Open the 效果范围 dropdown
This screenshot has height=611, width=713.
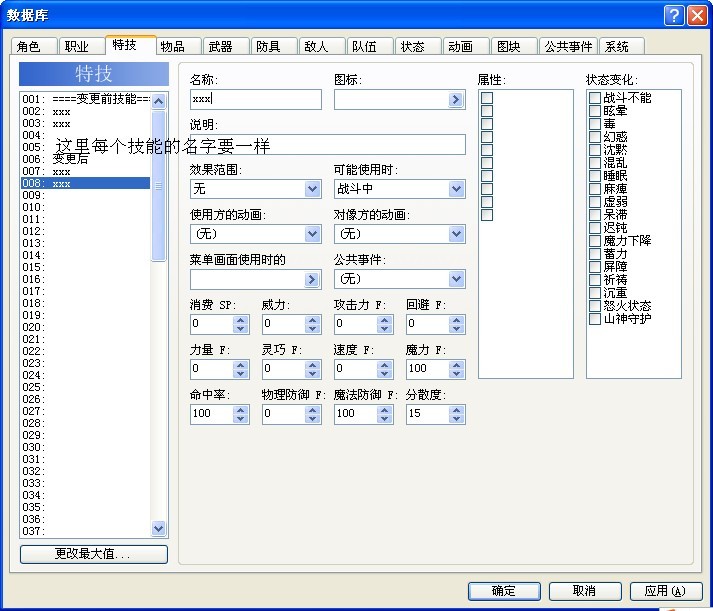tap(312, 189)
